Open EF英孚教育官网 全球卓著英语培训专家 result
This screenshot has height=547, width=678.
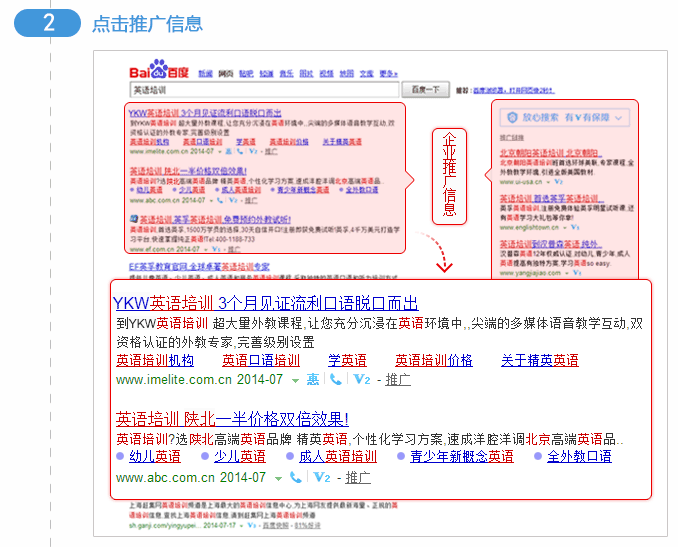pos(199,267)
